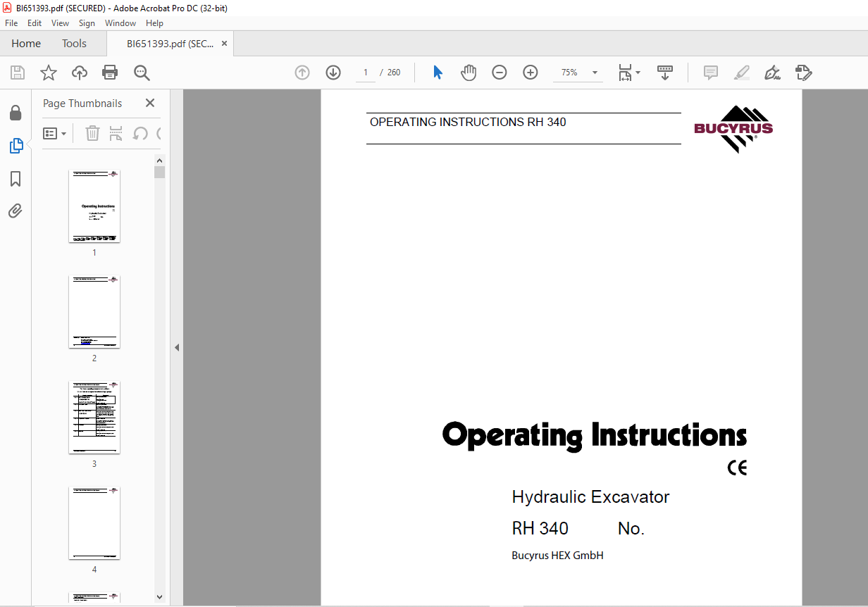Open the find text magnifier tool
The width and height of the screenshot is (868, 607).
[x=142, y=73]
